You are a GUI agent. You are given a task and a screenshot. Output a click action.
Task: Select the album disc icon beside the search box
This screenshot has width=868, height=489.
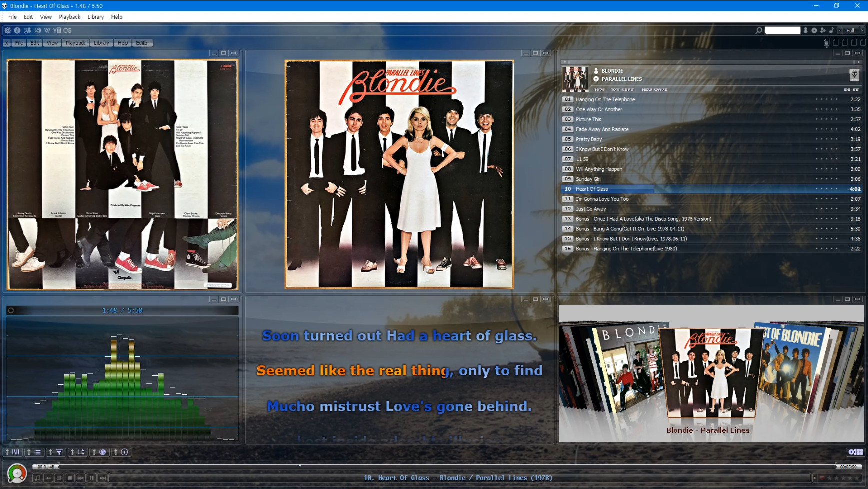point(814,30)
